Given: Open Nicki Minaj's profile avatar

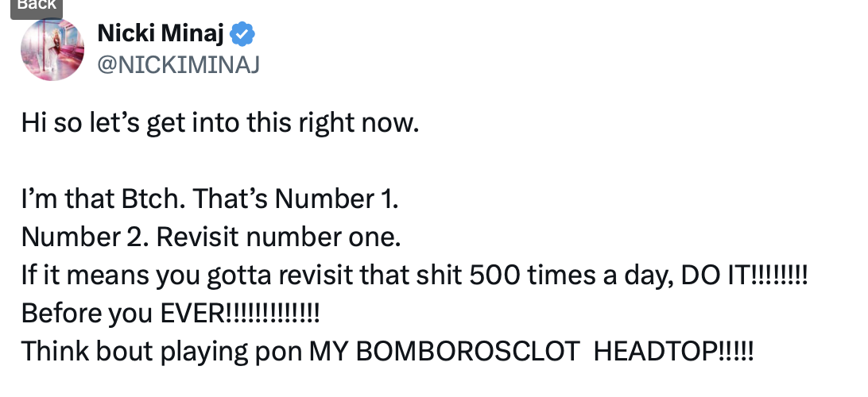Looking at the screenshot, I should [x=52, y=50].
